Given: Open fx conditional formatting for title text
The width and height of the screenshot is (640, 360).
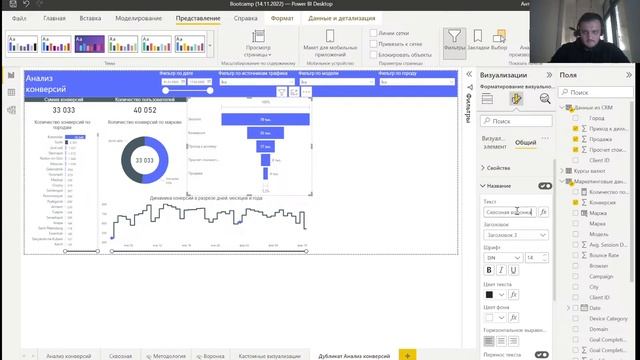Looking at the screenshot, I should pyautogui.click(x=543, y=212).
